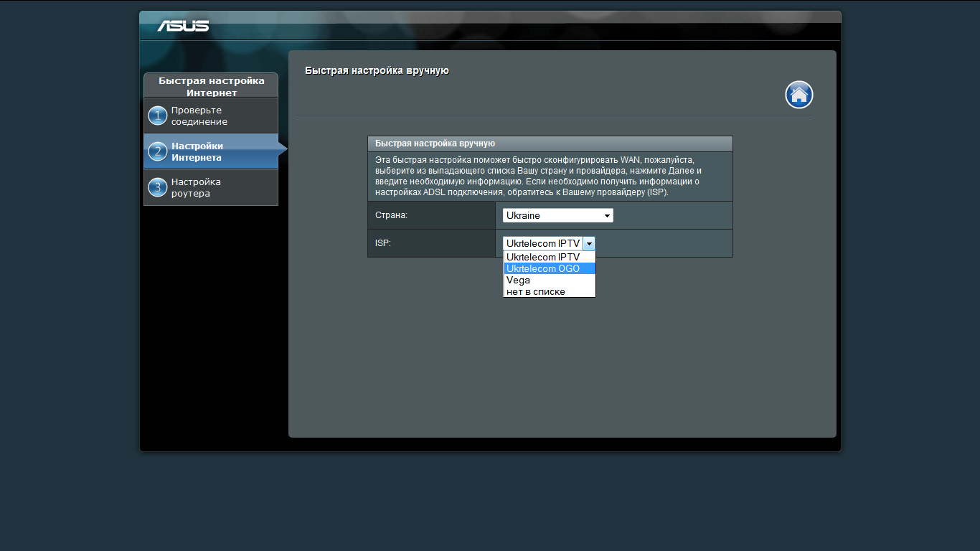Click the ISP field showing Ukrtelecom IPTV
This screenshot has height=551, width=980.
[543, 244]
